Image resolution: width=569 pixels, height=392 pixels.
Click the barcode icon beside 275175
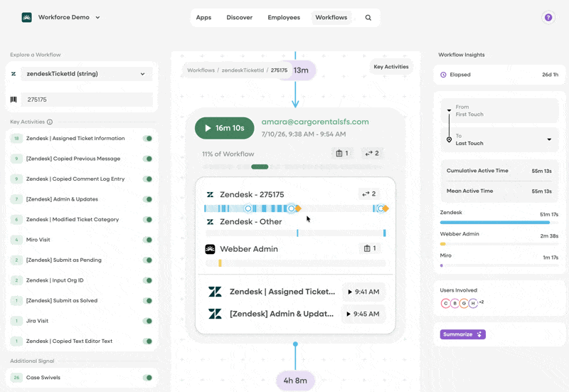[x=14, y=100]
